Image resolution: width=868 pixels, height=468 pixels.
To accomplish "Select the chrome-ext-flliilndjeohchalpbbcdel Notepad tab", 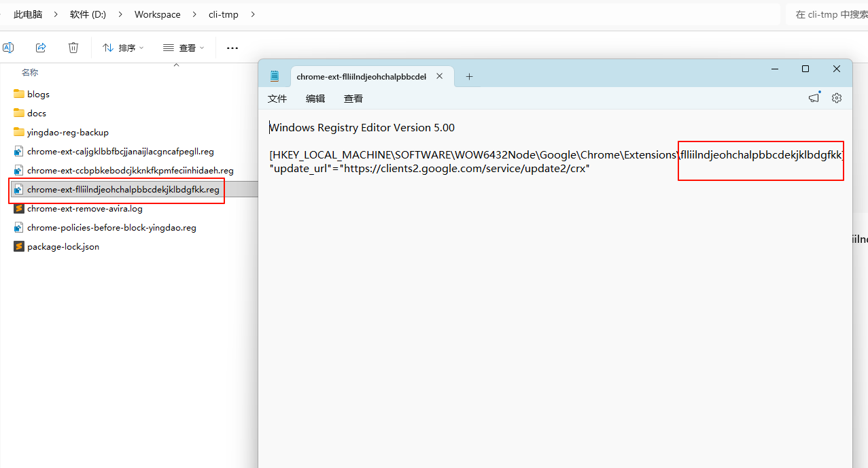I will point(372,77).
